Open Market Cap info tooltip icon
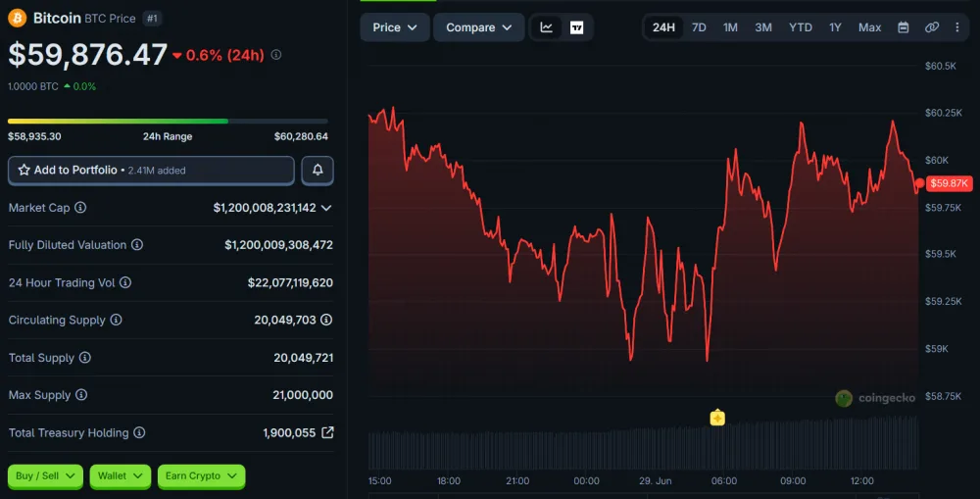980x499 pixels. 80,208
